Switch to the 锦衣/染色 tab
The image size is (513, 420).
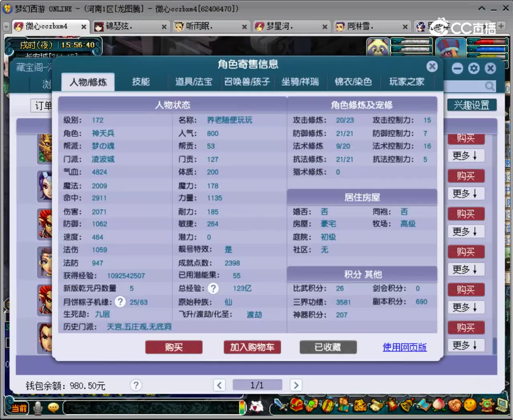click(353, 82)
